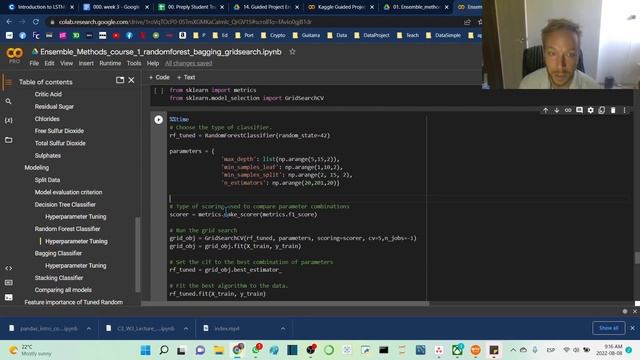Share this page icon in address bar
640x360 pixels.
click(x=467, y=22)
